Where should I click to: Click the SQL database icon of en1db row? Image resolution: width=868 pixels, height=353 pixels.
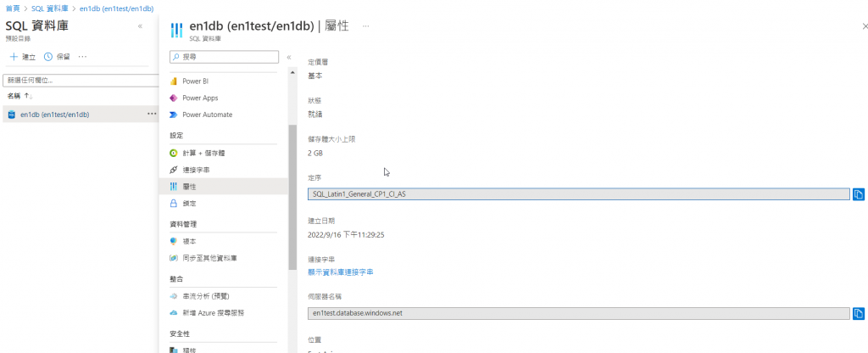(x=12, y=115)
